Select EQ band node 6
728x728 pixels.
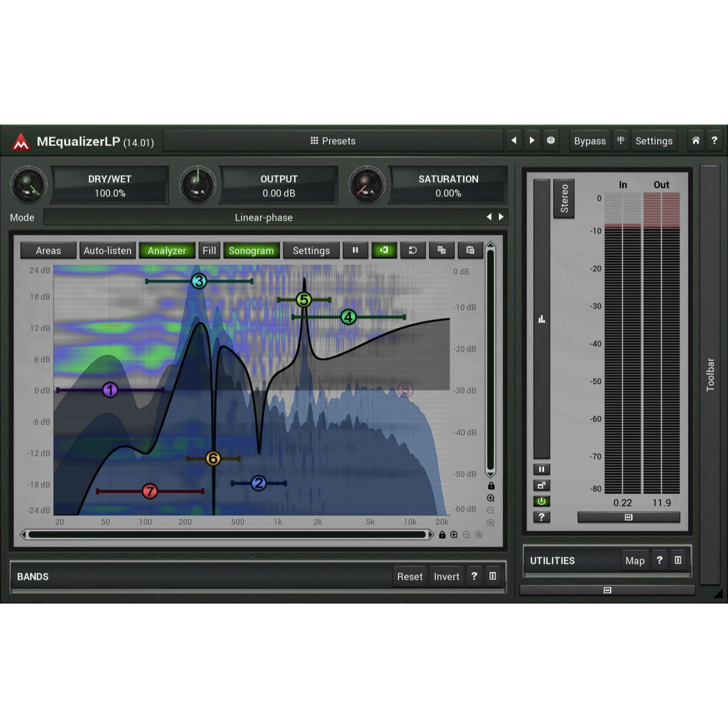213,458
